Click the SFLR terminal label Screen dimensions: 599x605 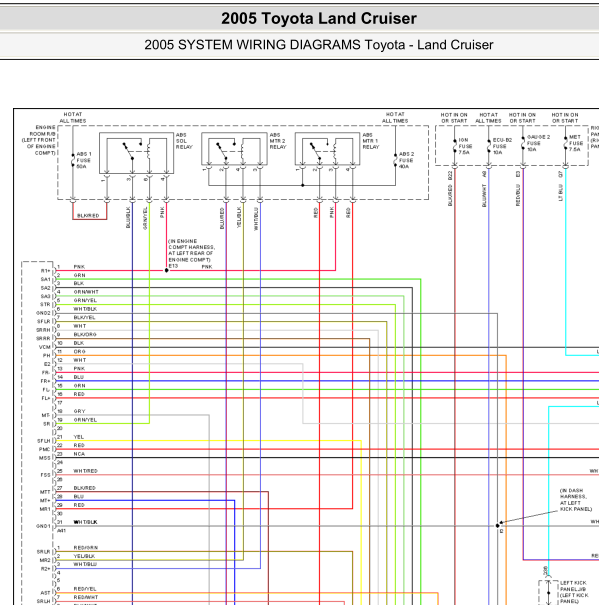coord(44,321)
